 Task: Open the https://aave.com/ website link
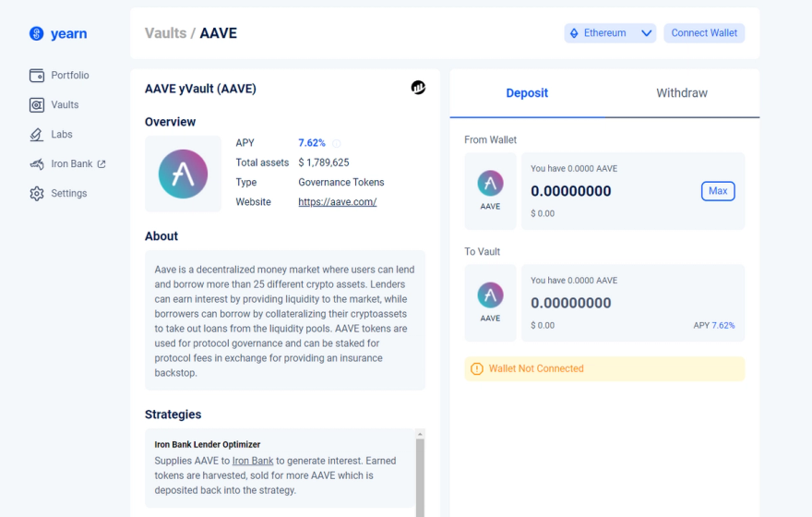pos(337,202)
